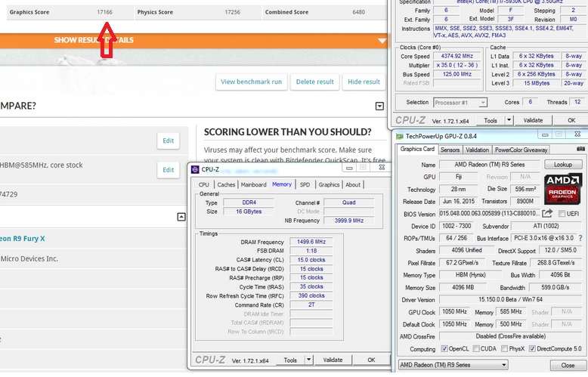Click the AMD Radeon Graphics logo
Image resolution: width=588 pixels, height=377 pixels.
pos(562,189)
